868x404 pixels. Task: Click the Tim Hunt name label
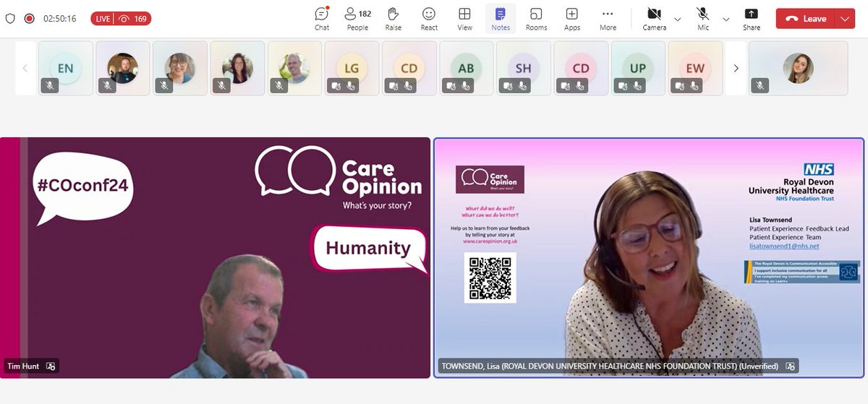pos(25,366)
